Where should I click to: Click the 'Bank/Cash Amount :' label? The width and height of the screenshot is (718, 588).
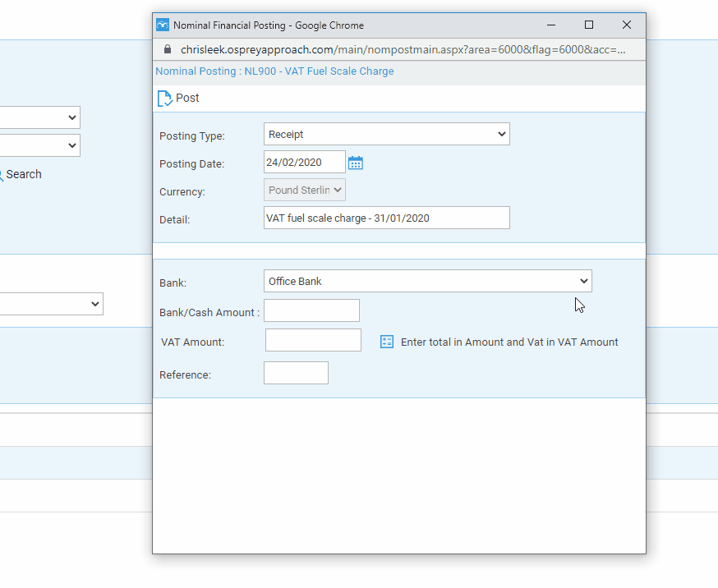(x=209, y=313)
